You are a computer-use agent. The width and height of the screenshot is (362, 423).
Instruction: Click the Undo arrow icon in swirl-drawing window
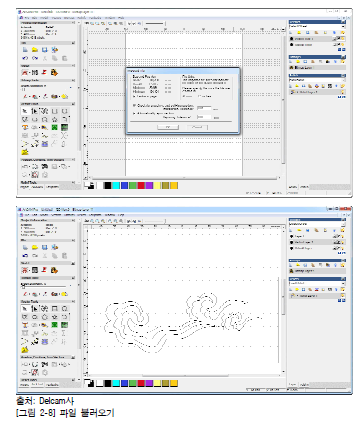(25, 256)
